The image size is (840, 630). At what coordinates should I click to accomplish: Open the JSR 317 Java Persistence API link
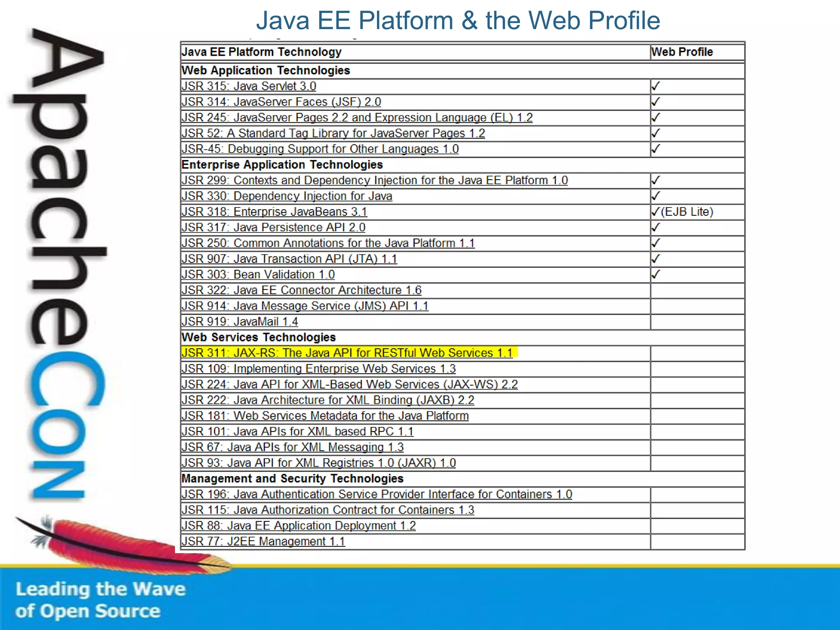[273, 228]
